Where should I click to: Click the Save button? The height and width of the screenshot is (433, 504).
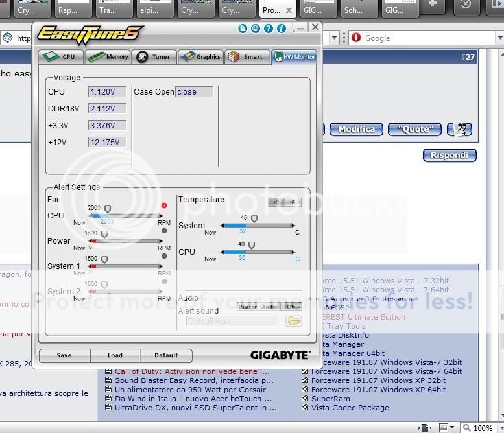click(64, 355)
